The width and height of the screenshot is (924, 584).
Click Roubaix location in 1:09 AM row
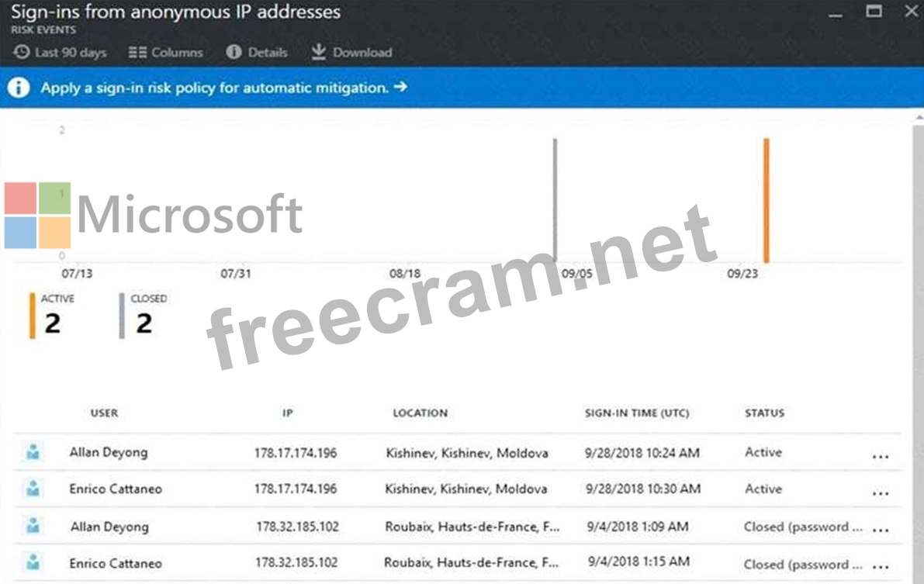(472, 527)
